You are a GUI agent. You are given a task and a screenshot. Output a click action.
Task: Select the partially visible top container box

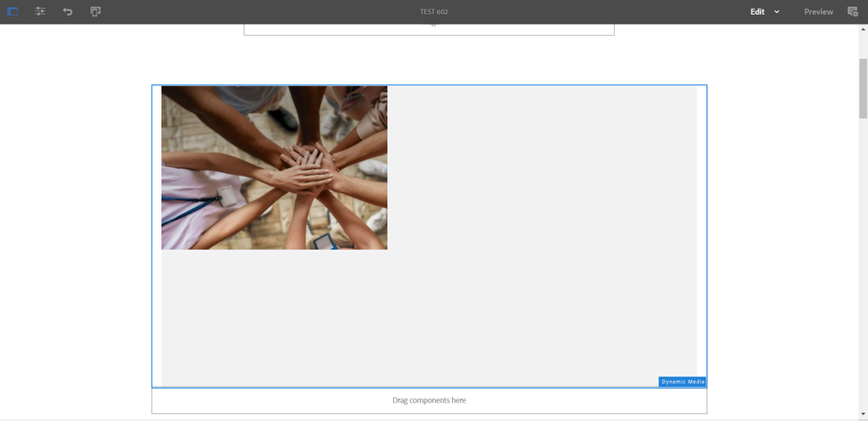point(429,30)
